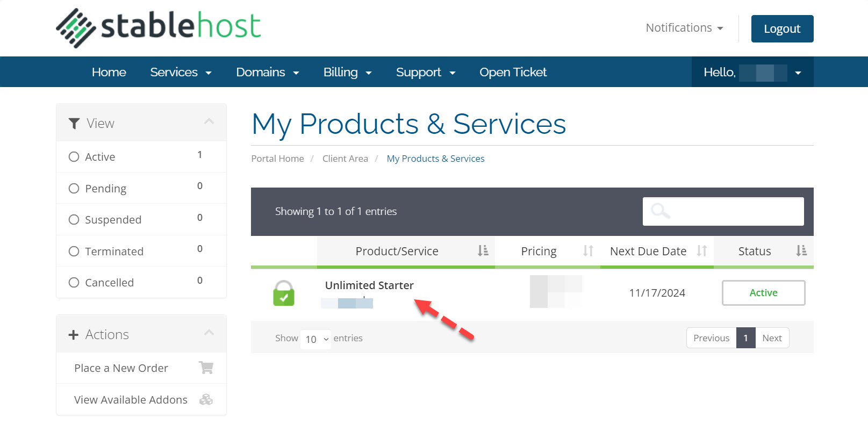Click the green padlock SSL icon

284,293
